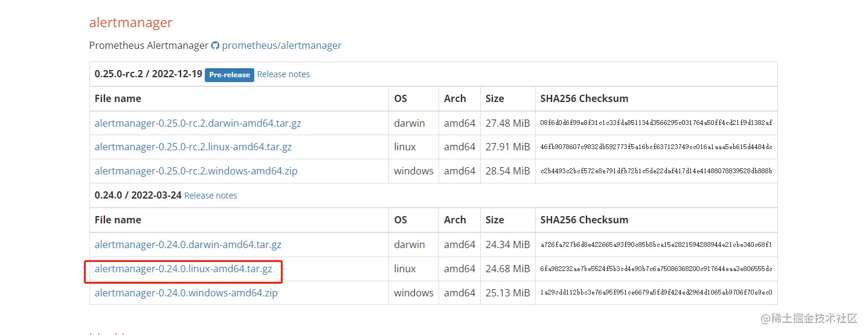
Task: Select the 0.25.0-rc.2 / 2022-12-19 version text
Action: click(148, 74)
